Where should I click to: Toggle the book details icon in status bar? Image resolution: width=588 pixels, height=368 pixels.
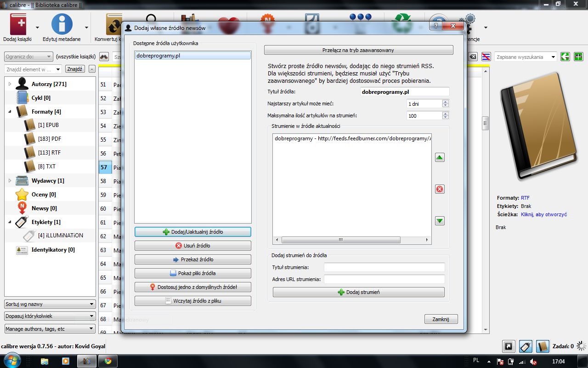tap(543, 346)
